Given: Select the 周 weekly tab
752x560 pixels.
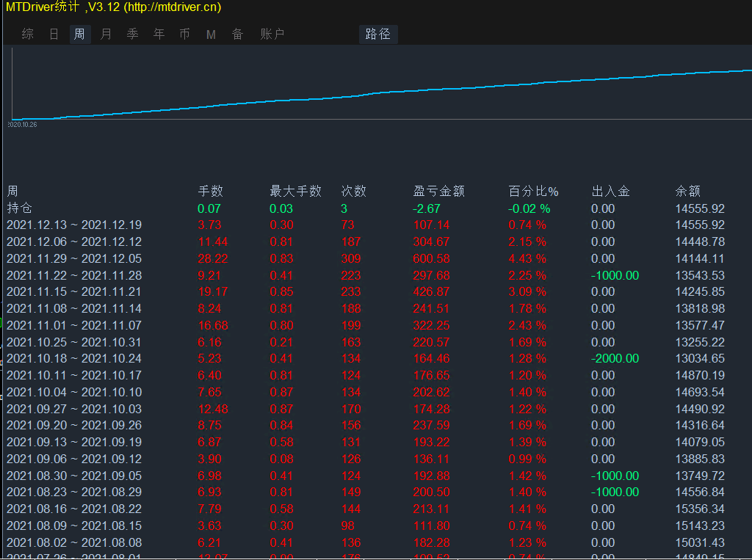Looking at the screenshot, I should click(80, 34).
